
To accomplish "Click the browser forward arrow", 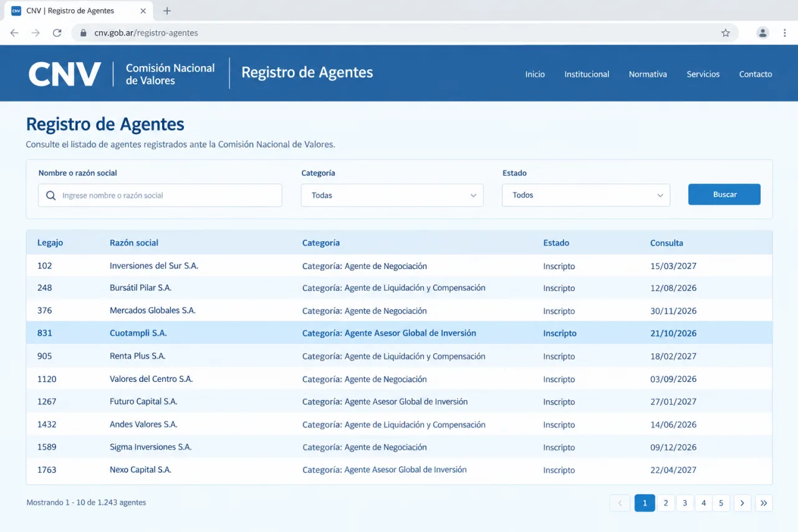I will [x=36, y=33].
